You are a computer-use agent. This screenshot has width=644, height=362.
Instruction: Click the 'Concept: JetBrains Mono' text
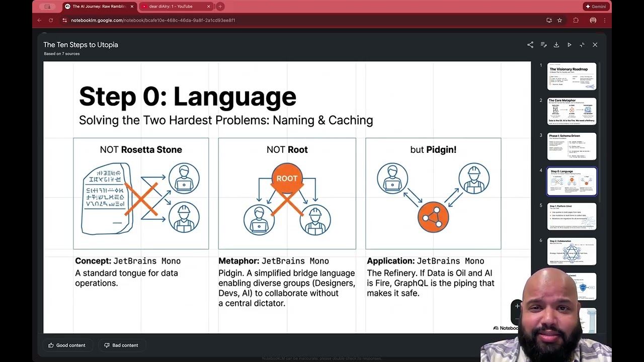[x=128, y=261]
